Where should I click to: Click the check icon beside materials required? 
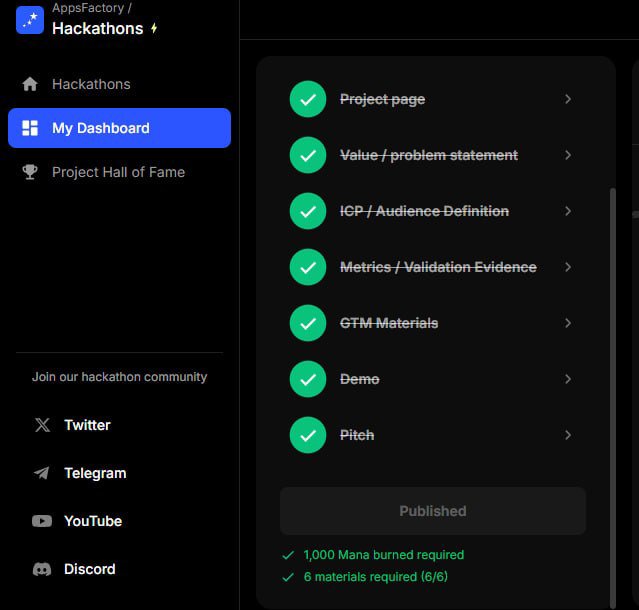click(x=288, y=577)
